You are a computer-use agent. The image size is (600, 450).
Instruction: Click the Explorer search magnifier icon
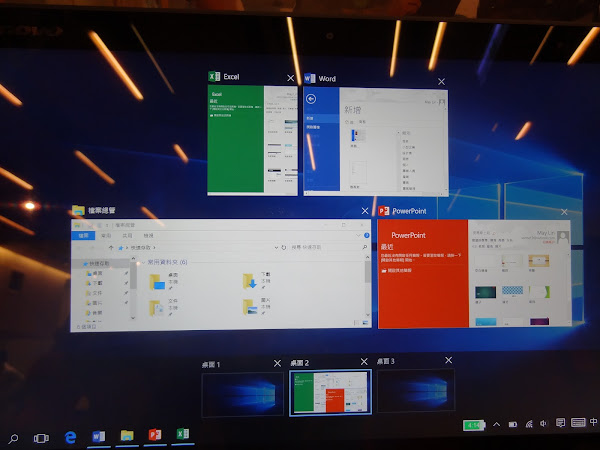pos(365,247)
